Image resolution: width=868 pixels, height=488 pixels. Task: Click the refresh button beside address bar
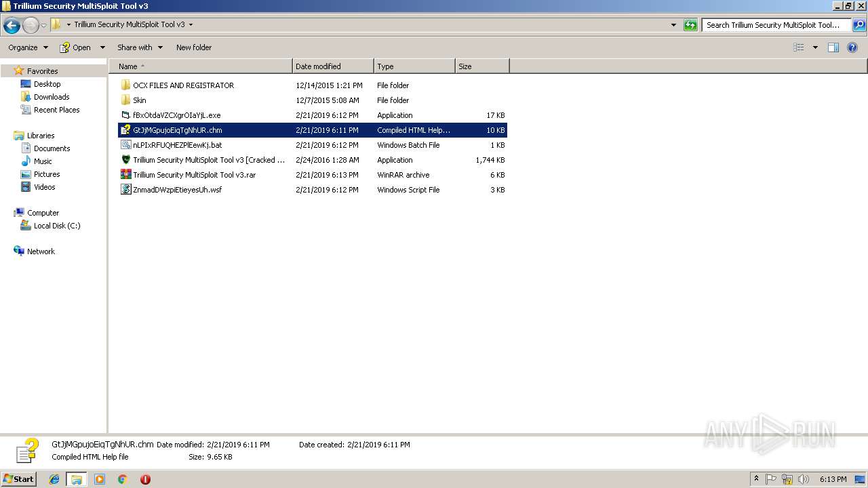(x=690, y=25)
